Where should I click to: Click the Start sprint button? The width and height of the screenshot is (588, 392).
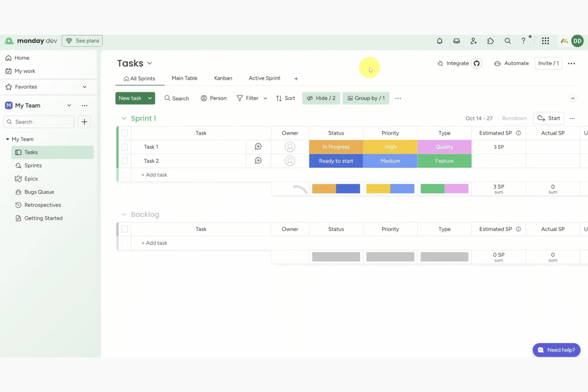[x=549, y=118]
